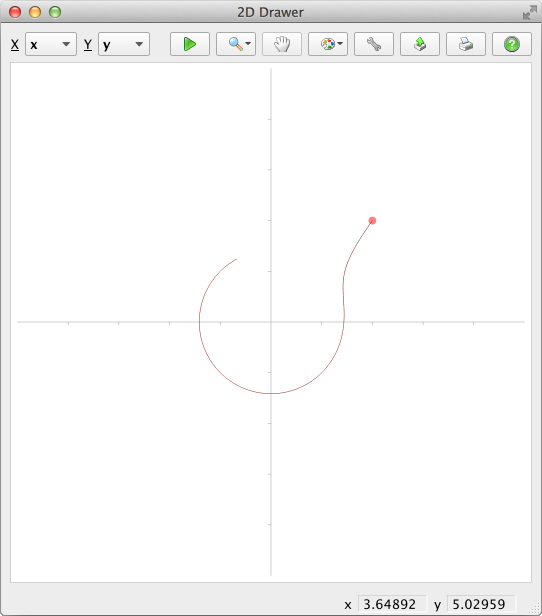Click the export image icon

[420, 44]
